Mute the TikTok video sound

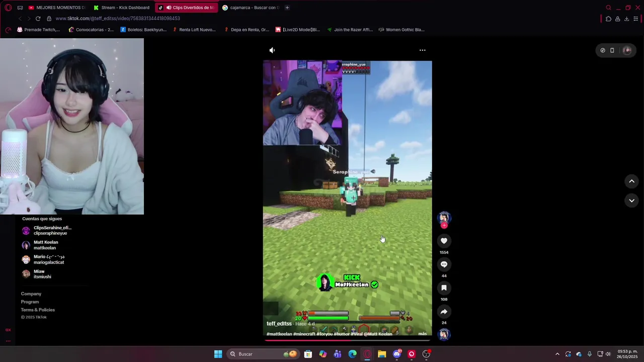(272, 50)
